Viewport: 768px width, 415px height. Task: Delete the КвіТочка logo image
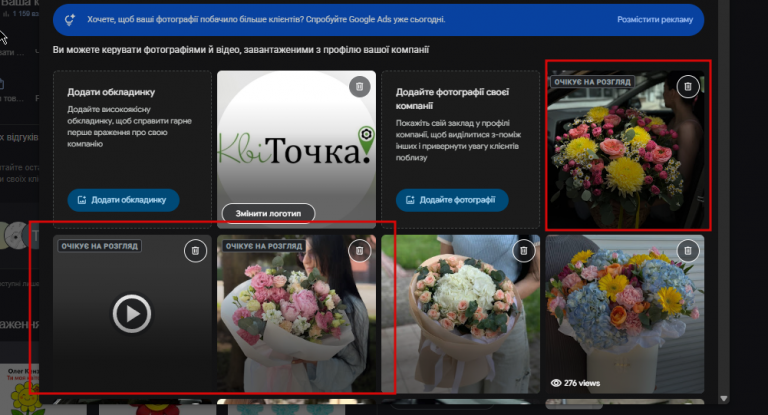(x=360, y=87)
